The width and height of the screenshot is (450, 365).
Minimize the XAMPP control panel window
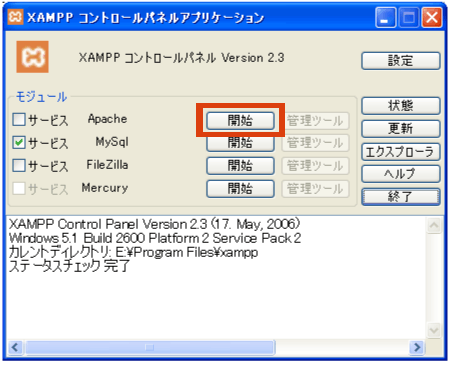(x=386, y=17)
